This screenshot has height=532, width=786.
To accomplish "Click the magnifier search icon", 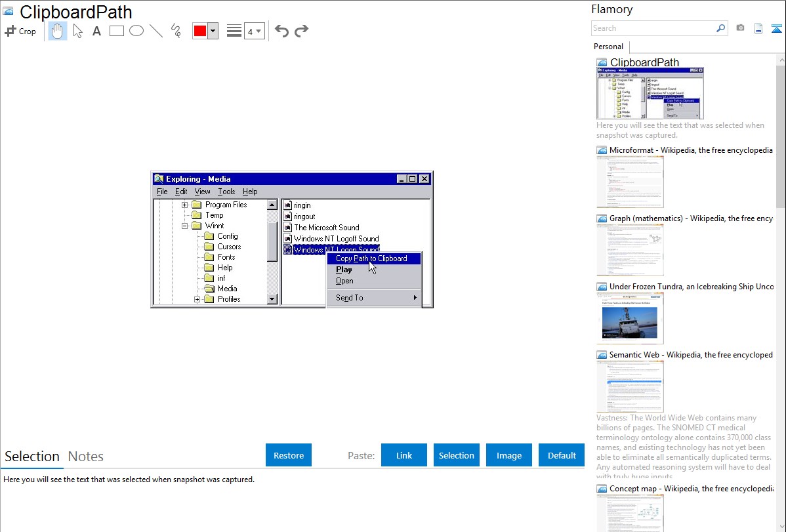I will point(721,28).
